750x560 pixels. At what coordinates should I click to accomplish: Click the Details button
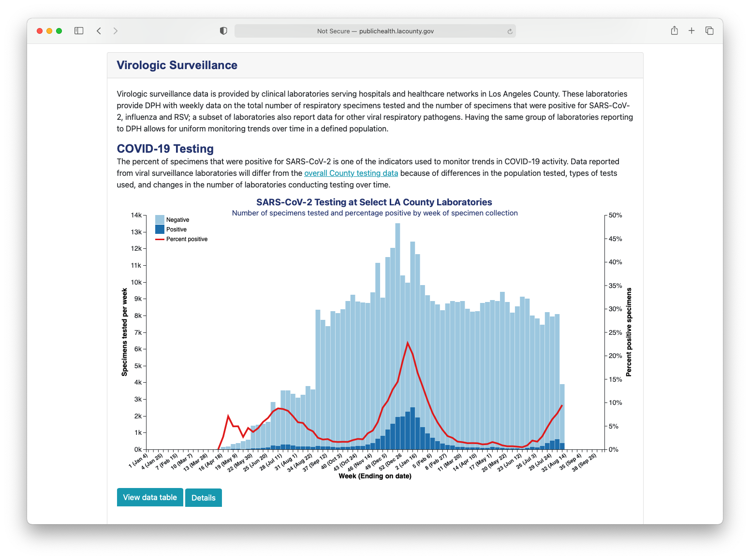point(204,498)
